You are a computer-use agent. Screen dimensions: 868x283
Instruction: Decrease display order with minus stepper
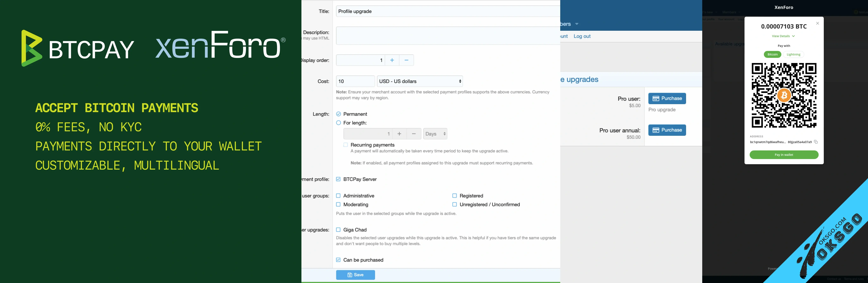[406, 60]
